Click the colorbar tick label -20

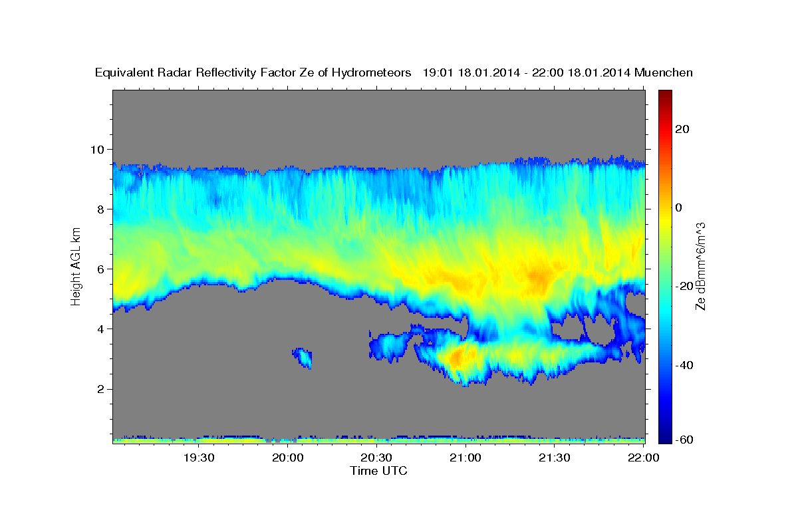(684, 286)
